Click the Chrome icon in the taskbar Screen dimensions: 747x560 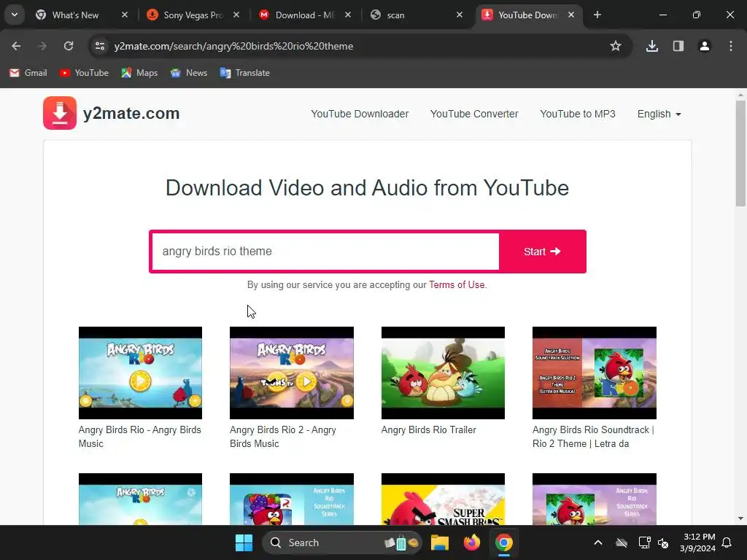(503, 542)
